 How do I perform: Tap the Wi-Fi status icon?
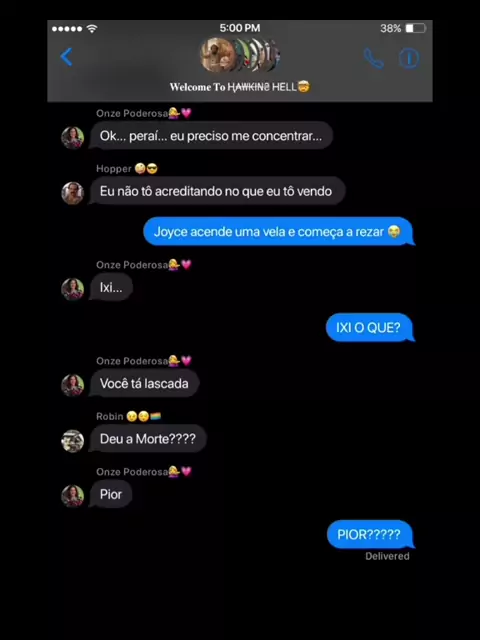click(92, 29)
